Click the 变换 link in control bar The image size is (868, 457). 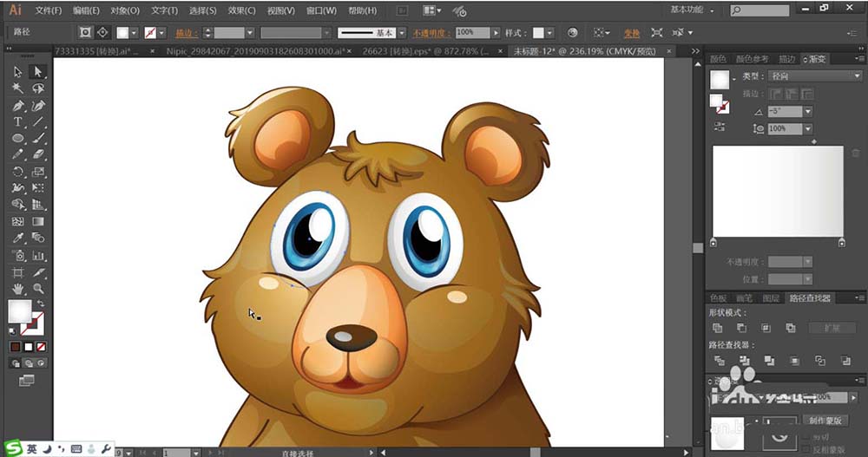(632, 33)
